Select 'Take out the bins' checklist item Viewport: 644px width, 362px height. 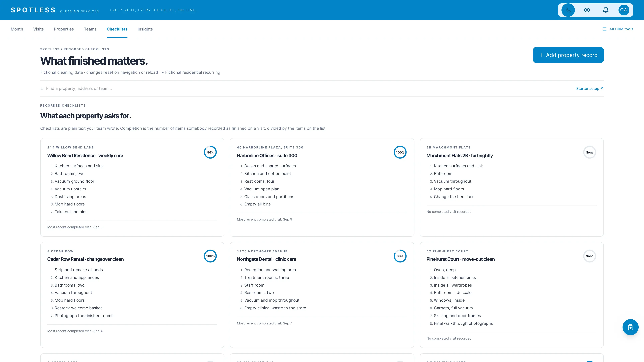coord(71,212)
